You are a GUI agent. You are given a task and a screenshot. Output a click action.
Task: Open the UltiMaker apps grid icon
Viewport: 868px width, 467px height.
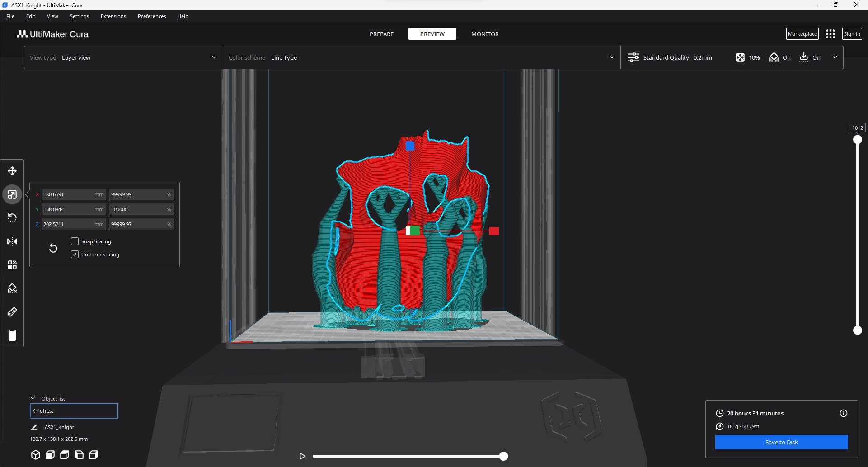tap(830, 33)
